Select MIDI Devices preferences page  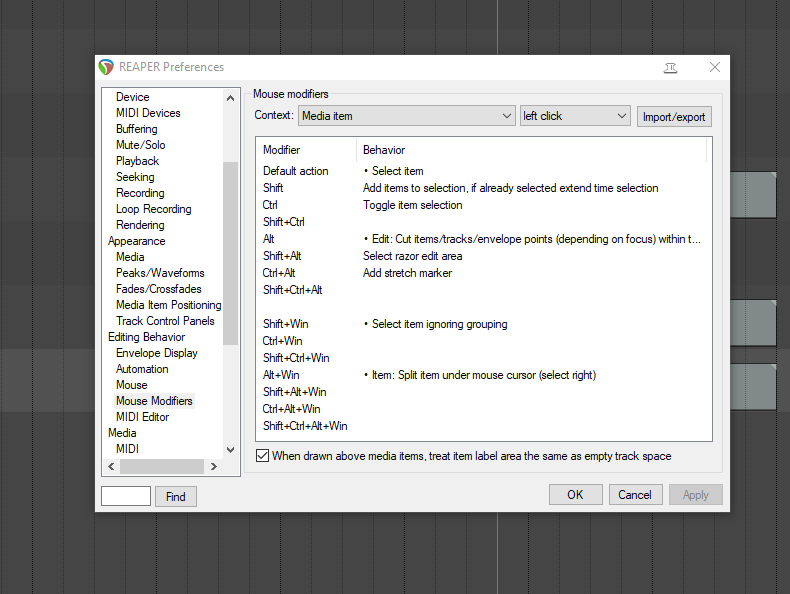pos(148,113)
